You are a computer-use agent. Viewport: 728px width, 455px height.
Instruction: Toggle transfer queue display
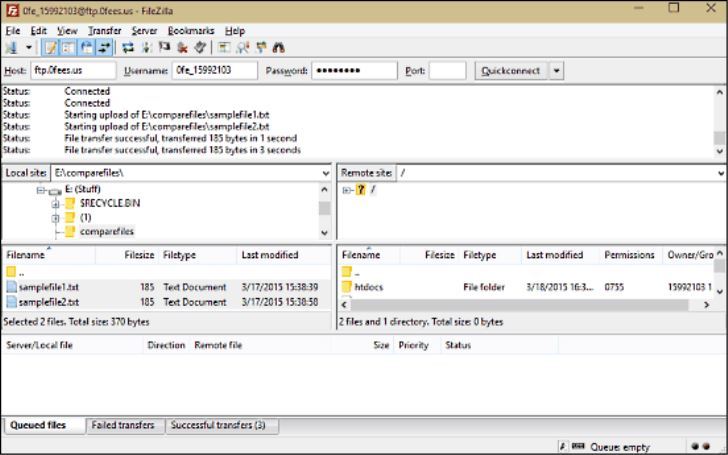pos(104,47)
